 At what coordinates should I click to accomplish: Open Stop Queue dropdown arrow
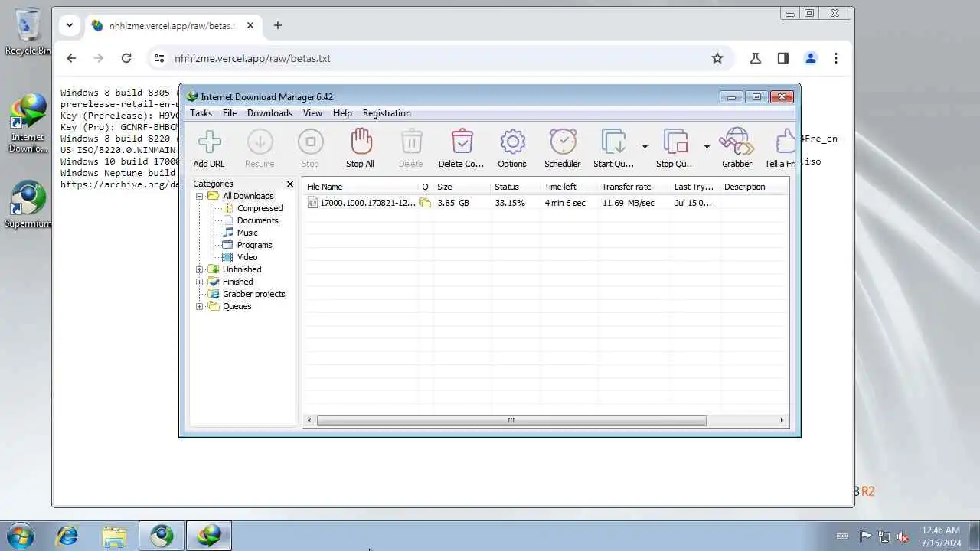coord(707,146)
